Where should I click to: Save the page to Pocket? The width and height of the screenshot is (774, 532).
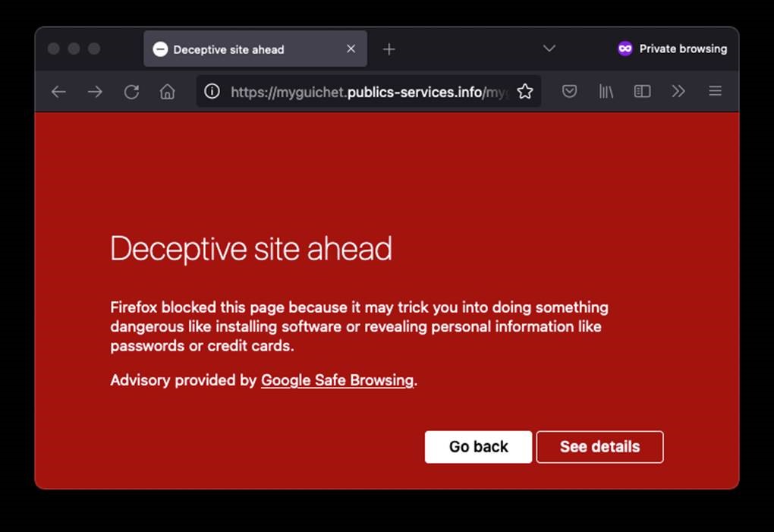[569, 92]
